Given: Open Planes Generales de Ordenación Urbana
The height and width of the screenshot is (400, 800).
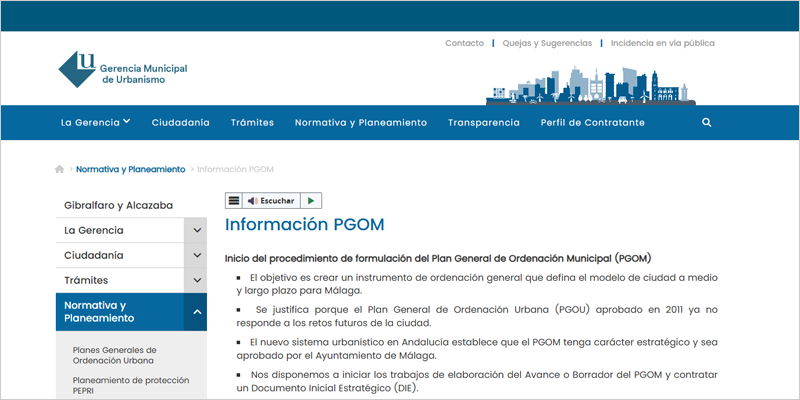Looking at the screenshot, I should [115, 356].
